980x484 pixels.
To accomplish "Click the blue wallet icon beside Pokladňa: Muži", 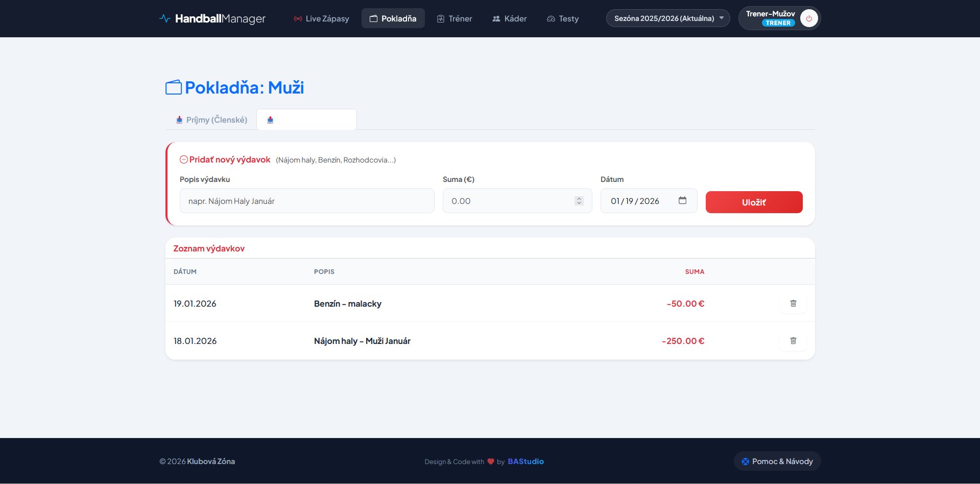I will (x=174, y=88).
